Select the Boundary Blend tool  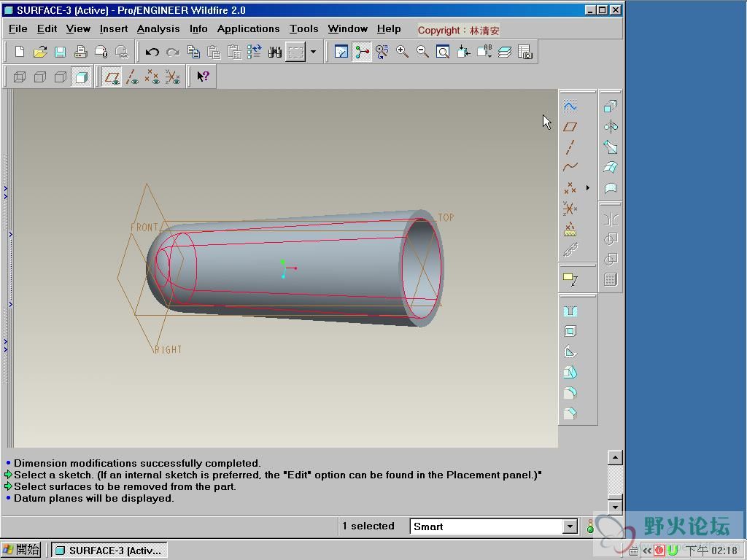tap(611, 167)
